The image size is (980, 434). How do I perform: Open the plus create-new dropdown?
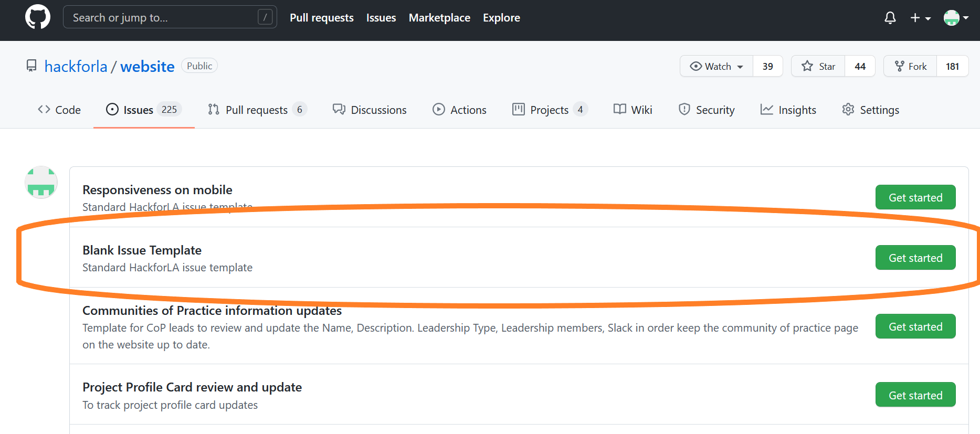click(920, 18)
